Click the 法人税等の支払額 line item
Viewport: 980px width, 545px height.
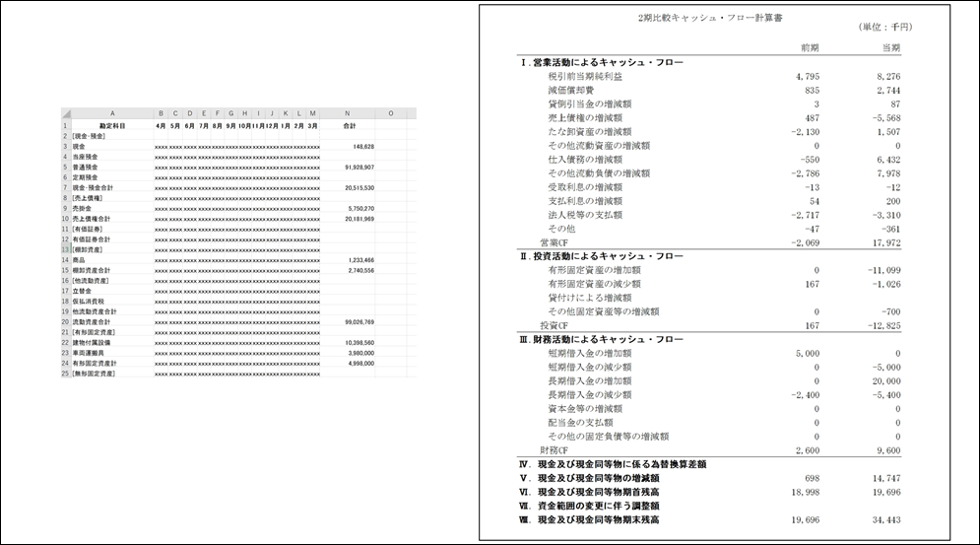pos(585,215)
